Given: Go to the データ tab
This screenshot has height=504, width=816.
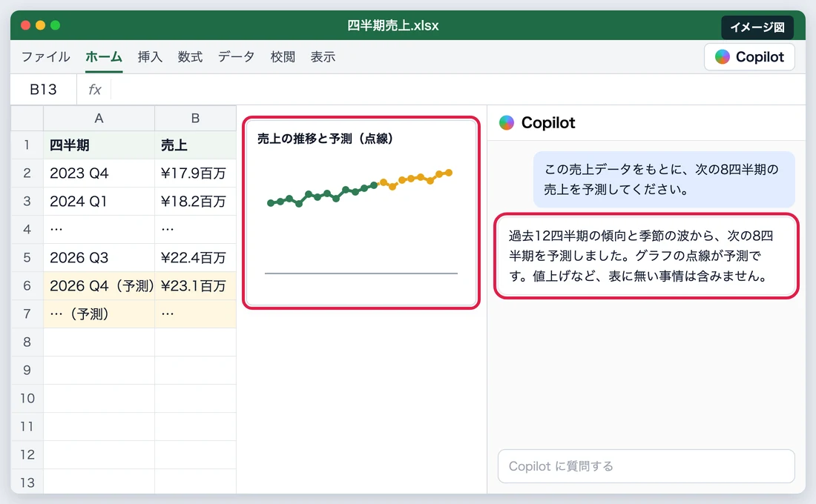Looking at the screenshot, I should click(x=236, y=56).
